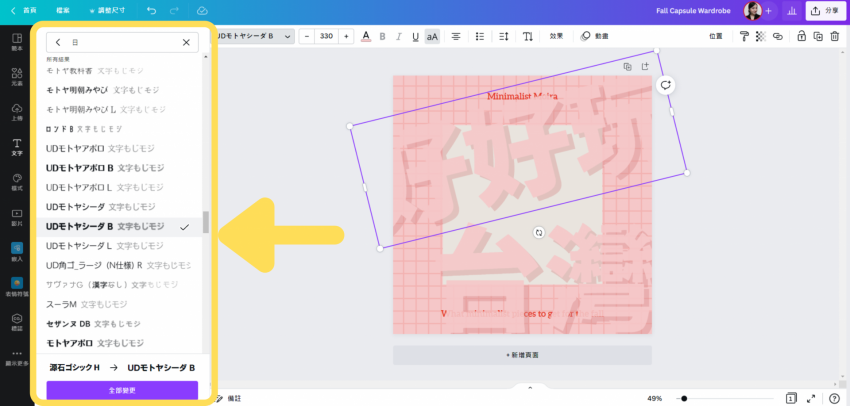This screenshot has height=406, width=850.
Task: Click the zoom slider handle
Action: click(683, 398)
